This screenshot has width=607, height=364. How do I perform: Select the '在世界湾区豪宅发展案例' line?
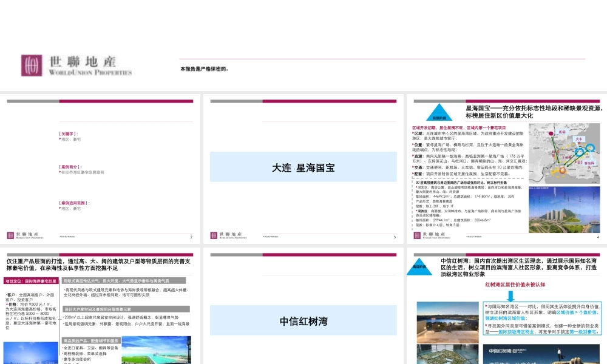pyautogui.click(x=82, y=172)
